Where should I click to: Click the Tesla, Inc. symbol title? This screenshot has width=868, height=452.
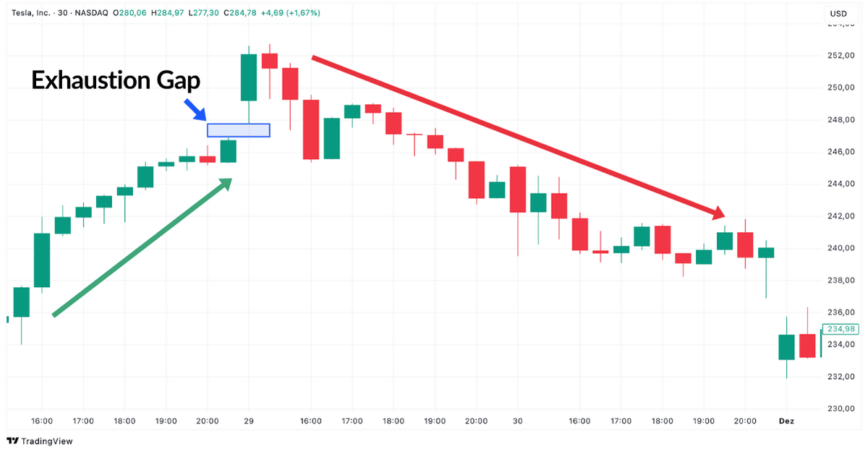[30, 13]
